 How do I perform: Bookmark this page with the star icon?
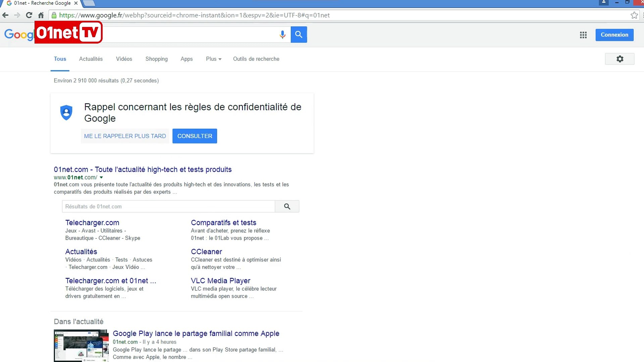[x=634, y=15]
